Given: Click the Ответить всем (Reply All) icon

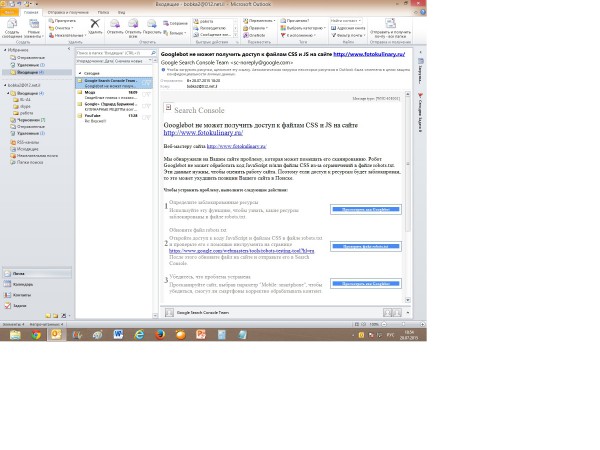Looking at the screenshot, I should coord(133,24).
